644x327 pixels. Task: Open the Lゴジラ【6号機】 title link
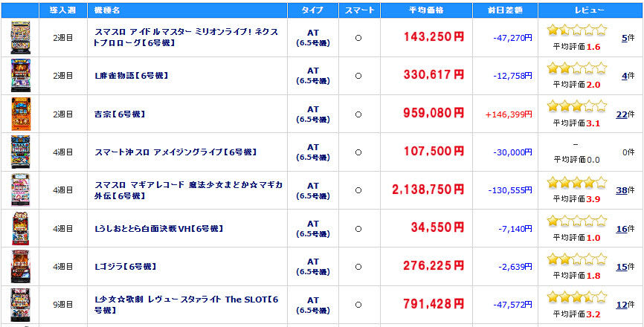coord(125,267)
